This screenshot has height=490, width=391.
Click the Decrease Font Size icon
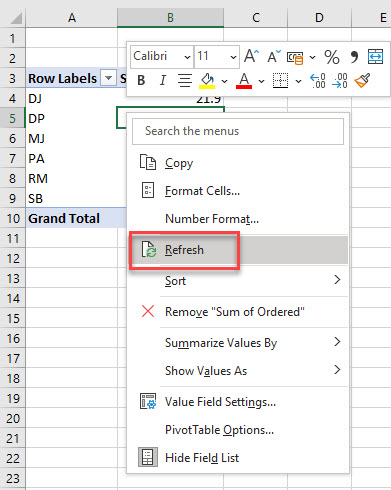pos(274,56)
